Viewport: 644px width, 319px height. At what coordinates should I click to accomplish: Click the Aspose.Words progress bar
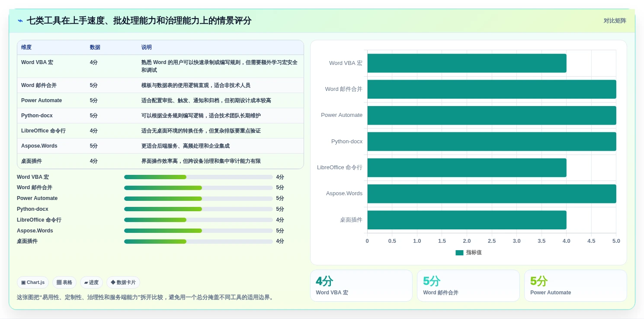(x=199, y=231)
